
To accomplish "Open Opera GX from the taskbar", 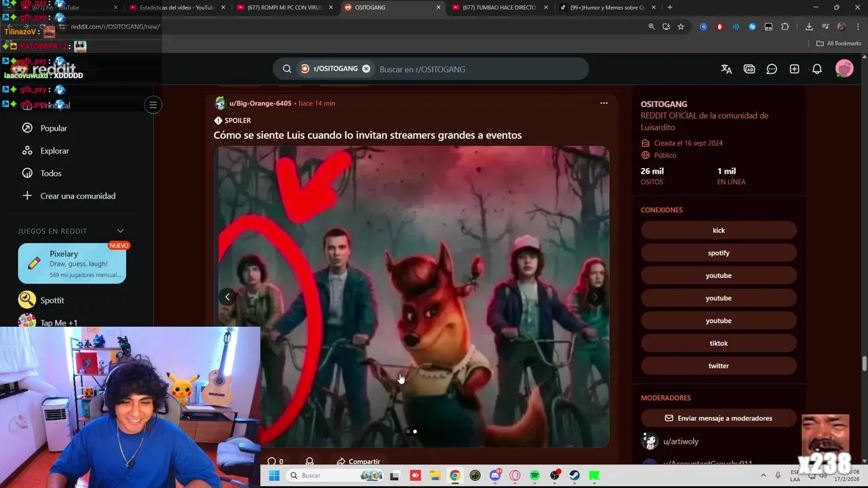I will click(515, 476).
